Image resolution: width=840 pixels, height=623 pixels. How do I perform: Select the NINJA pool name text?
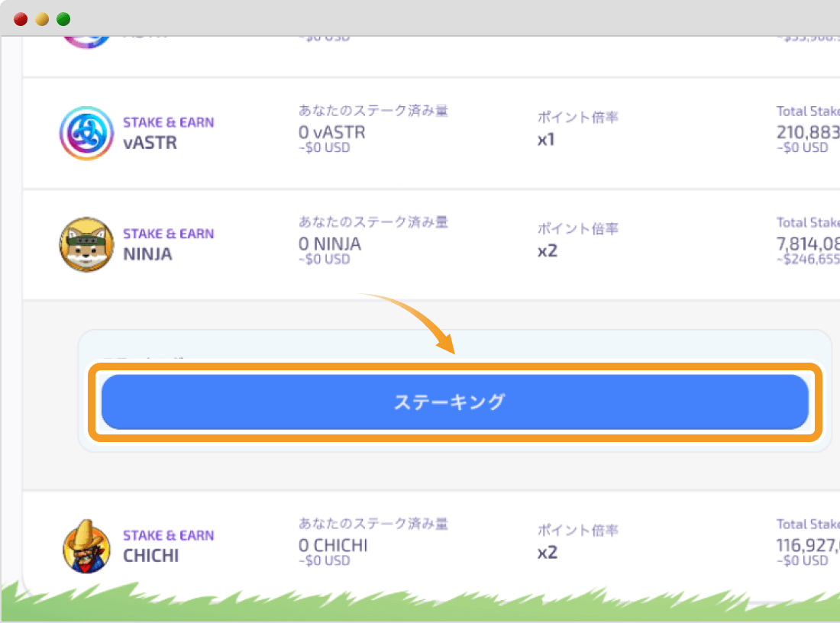click(x=148, y=254)
